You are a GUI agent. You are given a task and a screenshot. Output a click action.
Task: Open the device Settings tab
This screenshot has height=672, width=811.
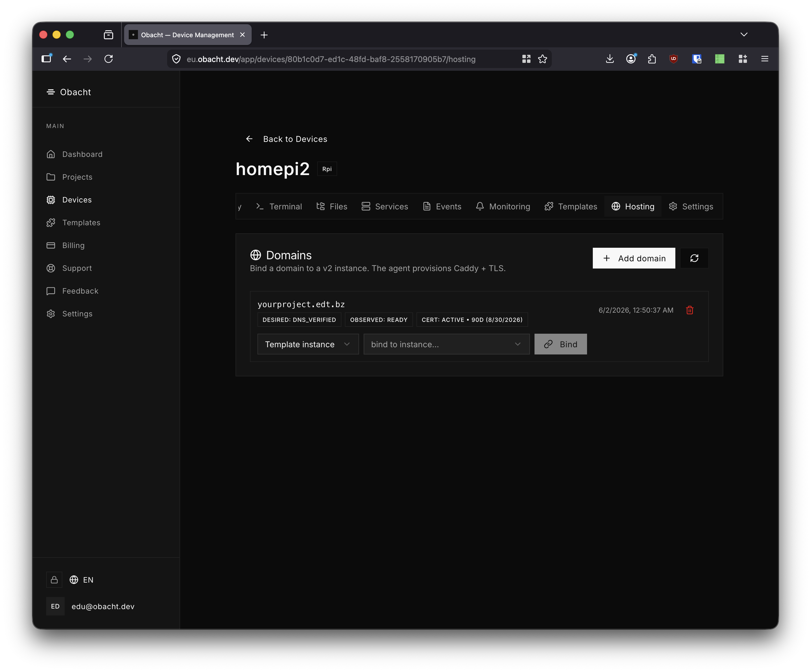(x=691, y=207)
